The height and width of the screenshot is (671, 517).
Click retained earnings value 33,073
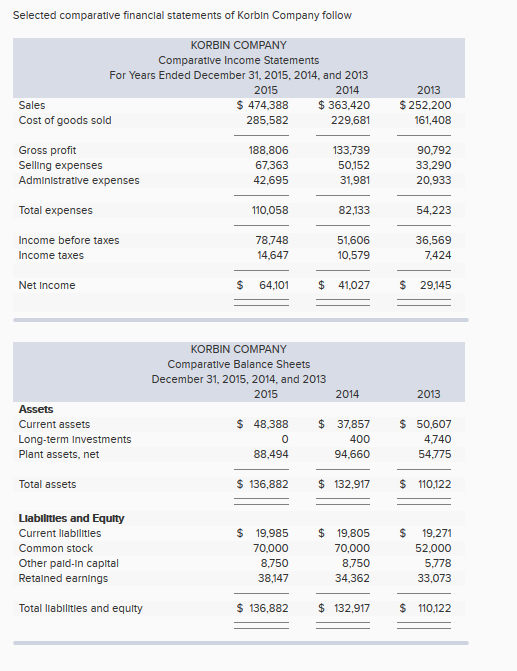[x=434, y=578]
